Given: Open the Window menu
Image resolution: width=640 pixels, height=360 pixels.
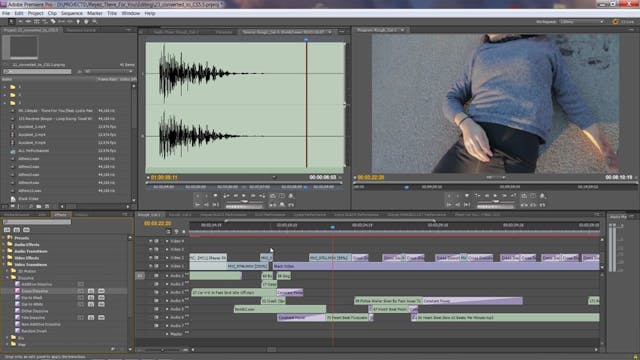Looking at the screenshot, I should [131, 13].
